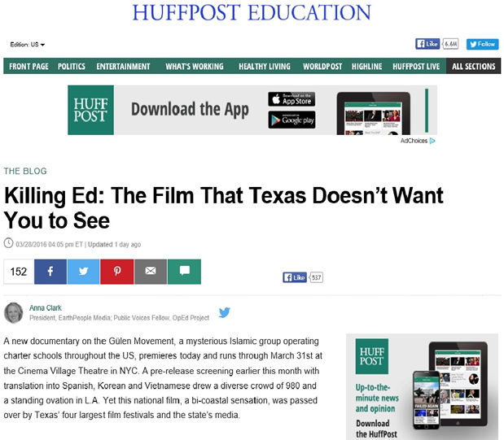The width and height of the screenshot is (504, 440).
Task: Share article on Facebook
Action: 50,272
